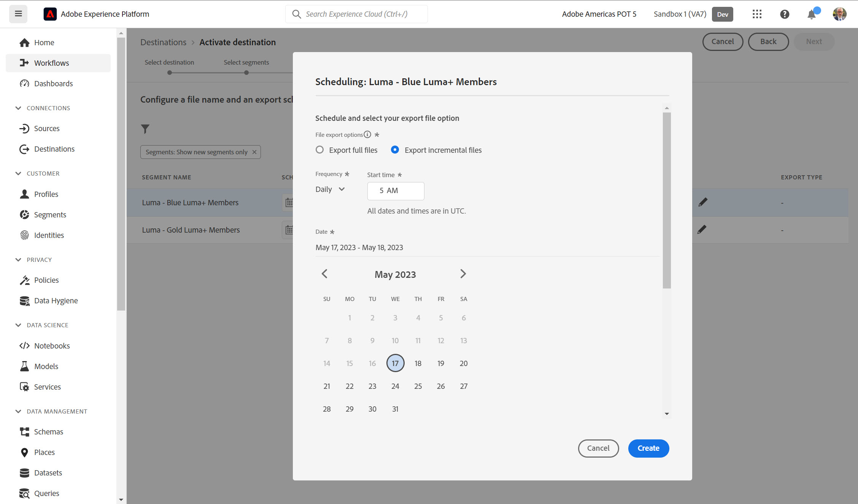Image resolution: width=858 pixels, height=504 pixels.
Task: Click the Destinations breadcrumb link
Action: coord(163,42)
